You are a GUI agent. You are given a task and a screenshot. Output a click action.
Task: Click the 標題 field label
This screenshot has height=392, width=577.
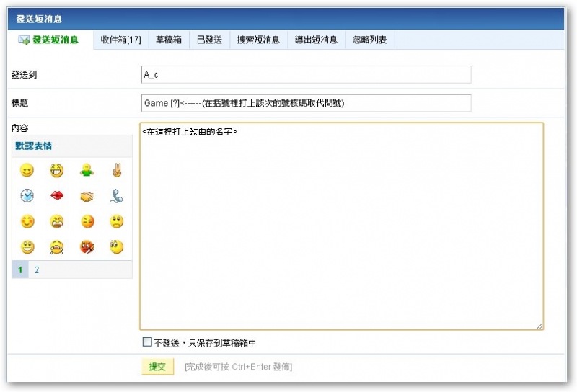19,103
